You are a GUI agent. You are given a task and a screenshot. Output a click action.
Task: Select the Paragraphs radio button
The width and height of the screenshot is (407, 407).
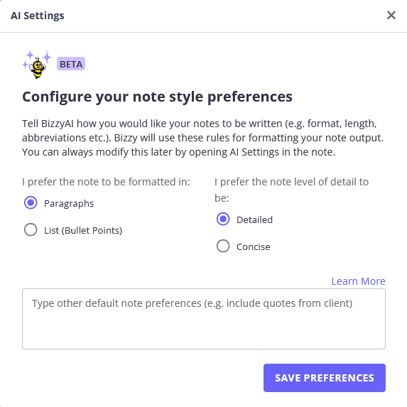pyautogui.click(x=31, y=203)
